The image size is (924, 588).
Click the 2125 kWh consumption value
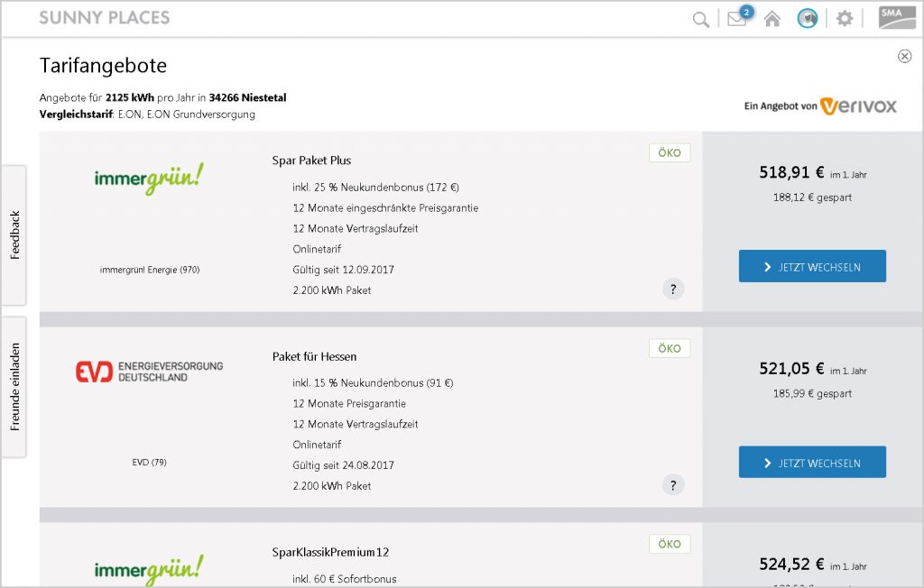pos(130,97)
